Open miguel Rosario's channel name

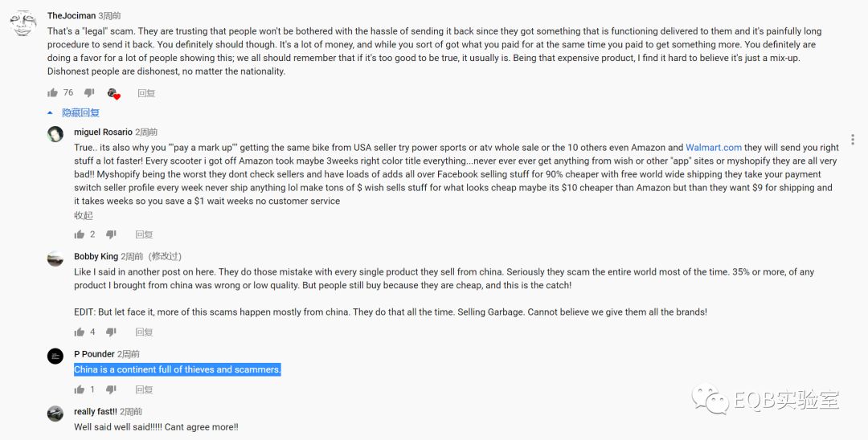point(103,132)
